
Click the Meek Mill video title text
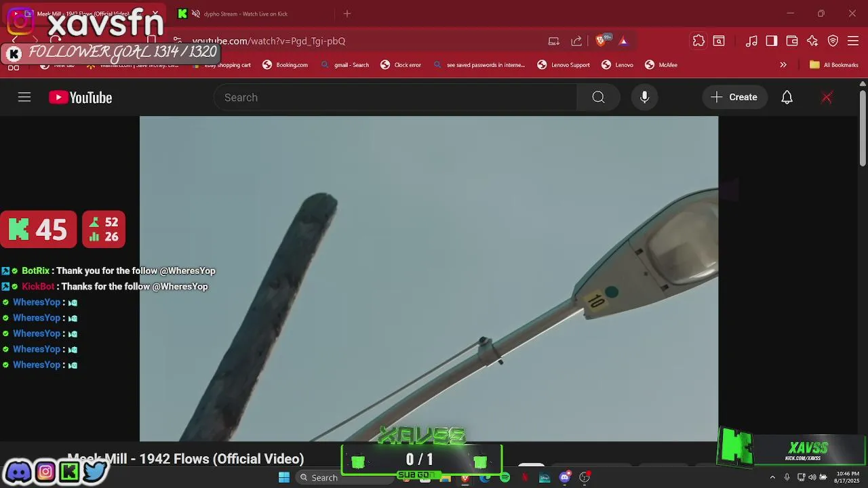coord(186,459)
